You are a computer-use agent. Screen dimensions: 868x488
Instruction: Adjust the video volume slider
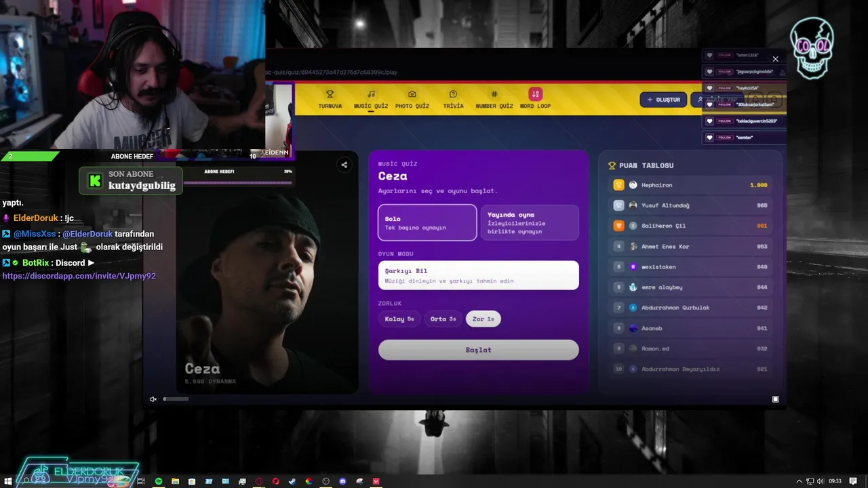click(176, 399)
